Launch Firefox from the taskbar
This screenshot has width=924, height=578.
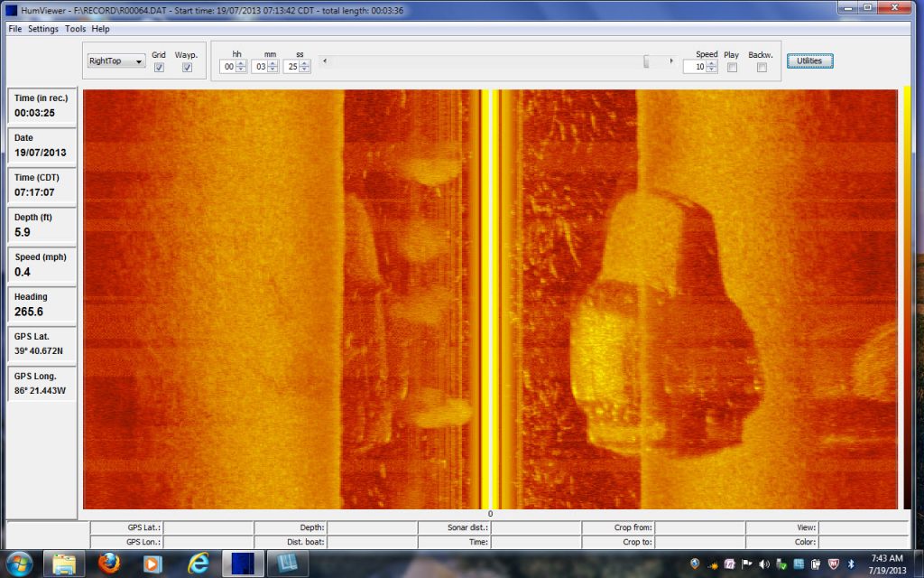(109, 564)
